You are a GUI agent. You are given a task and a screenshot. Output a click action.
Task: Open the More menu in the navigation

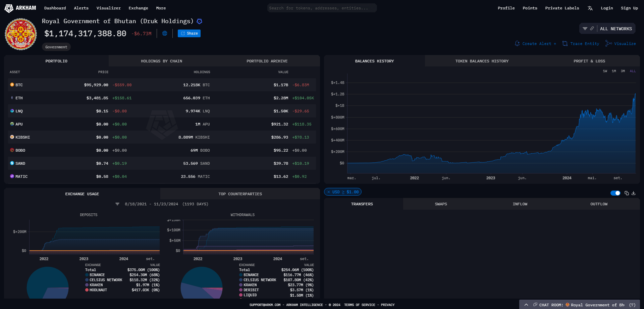pyautogui.click(x=161, y=8)
